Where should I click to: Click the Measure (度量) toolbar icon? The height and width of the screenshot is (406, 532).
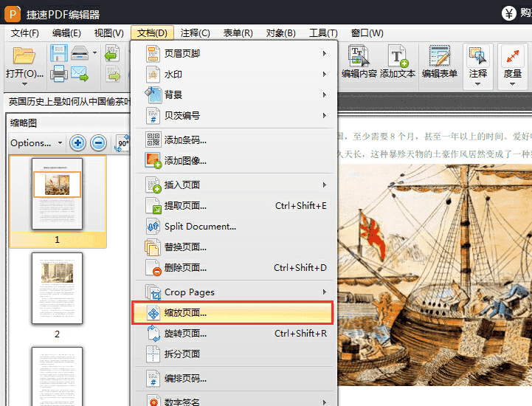point(512,56)
